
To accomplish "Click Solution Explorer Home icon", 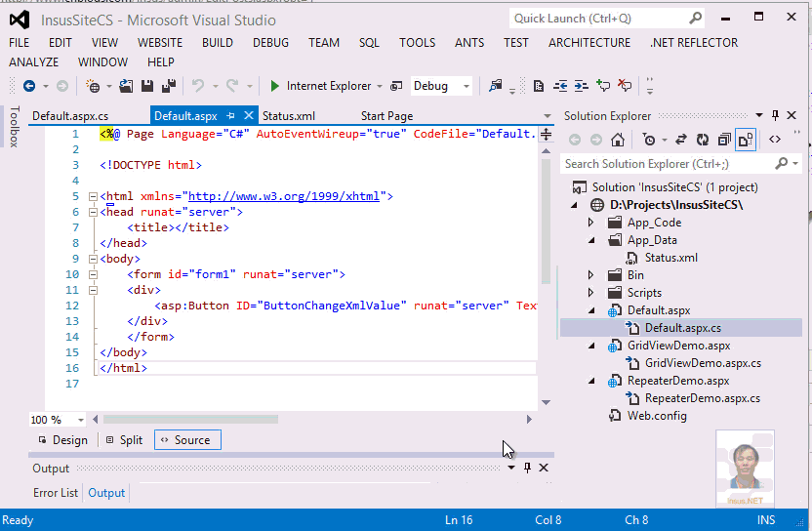I will 617,140.
